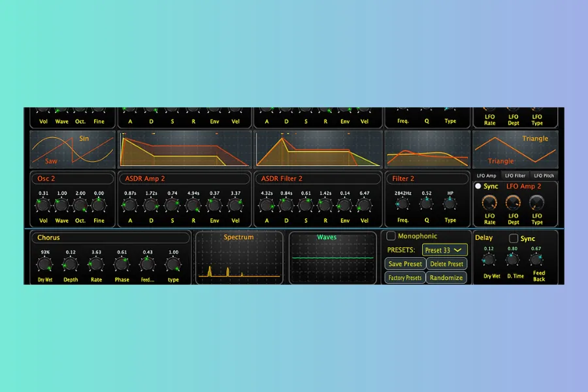Screen dimensions: 588x392
Task: Switch to the LFO Pitch tab
Action: pos(544,176)
